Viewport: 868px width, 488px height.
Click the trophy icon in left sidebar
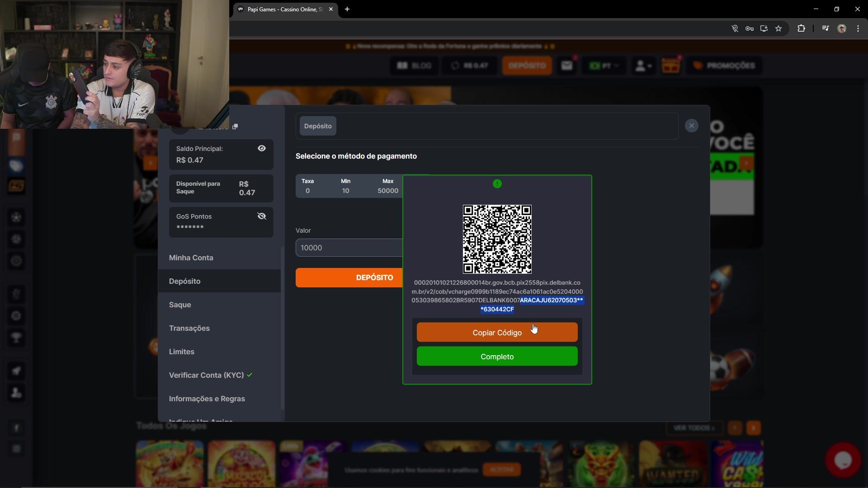coord(16,338)
